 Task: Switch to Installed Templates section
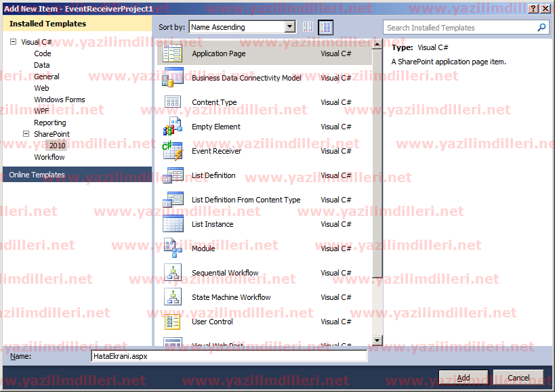[77, 24]
